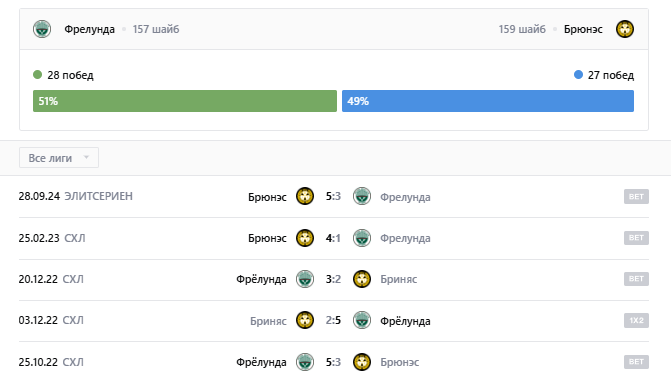Click BET button for 25.10.22 match
The width and height of the screenshot is (671, 382).
[636, 362]
